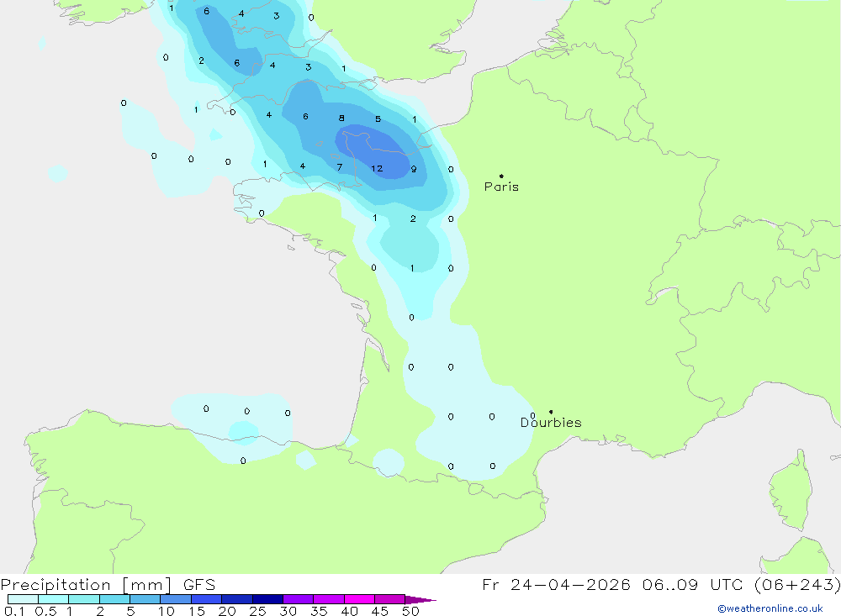Click the 5 mm precipitation value on map
This screenshot has height=616, width=841.
tap(378, 119)
